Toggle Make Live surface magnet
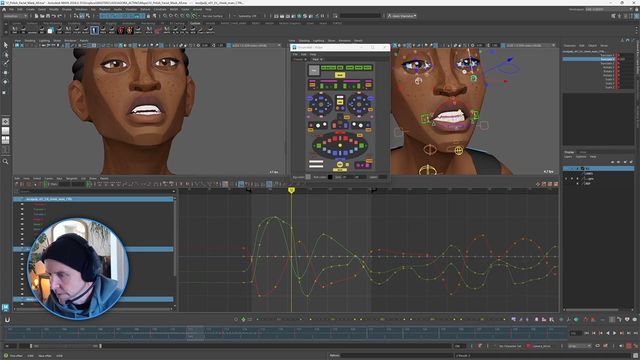 [x=194, y=16]
